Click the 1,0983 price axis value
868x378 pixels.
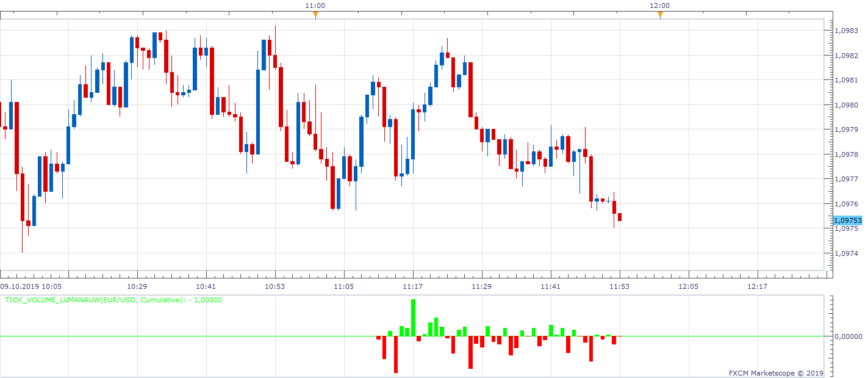(847, 31)
